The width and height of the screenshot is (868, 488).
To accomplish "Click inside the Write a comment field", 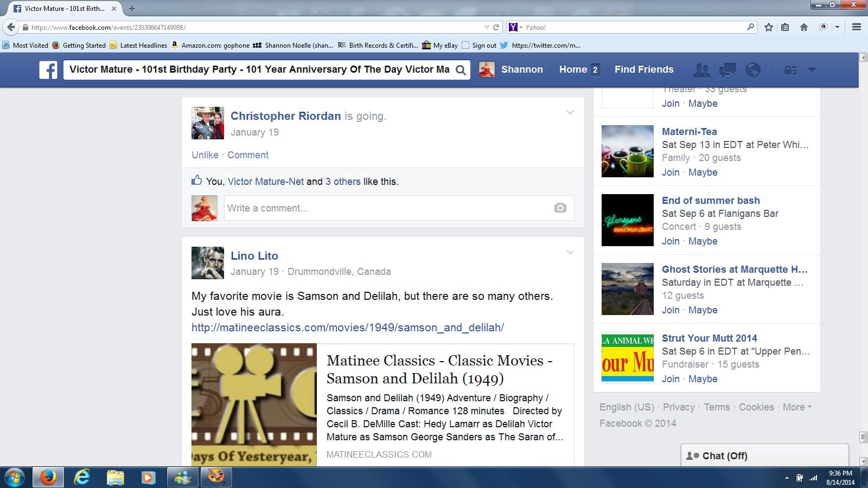I will click(x=399, y=208).
